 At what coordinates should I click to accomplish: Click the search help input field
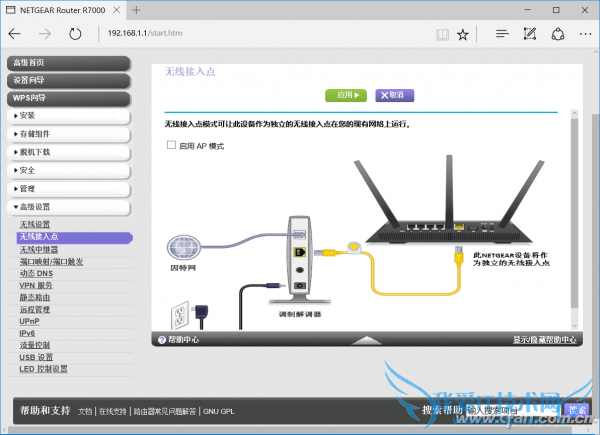click(x=512, y=411)
